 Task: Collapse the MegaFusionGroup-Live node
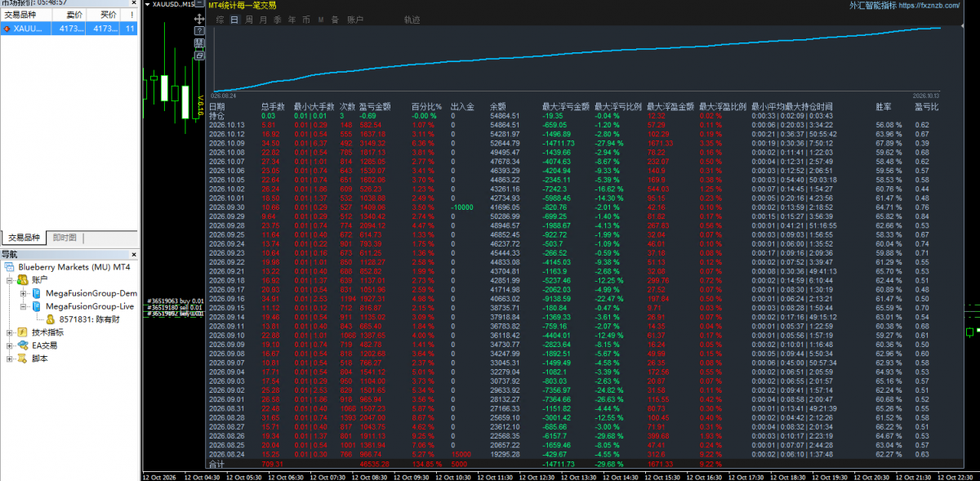[24, 306]
